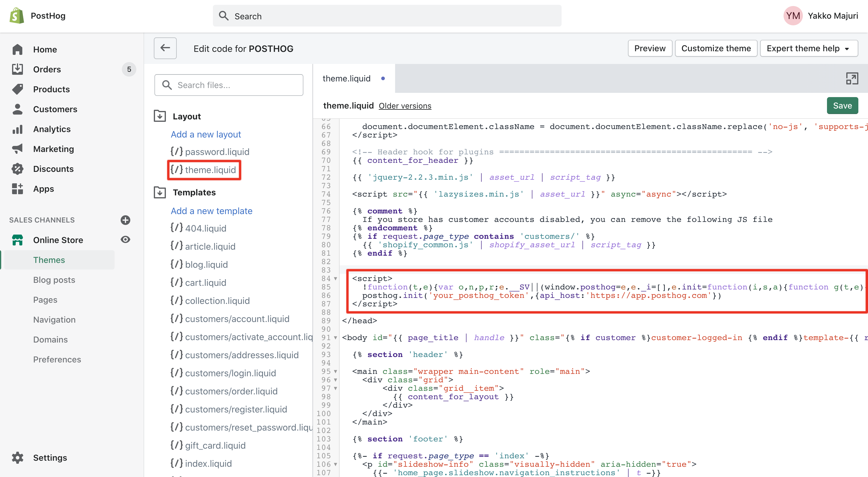Fold code at line 91 arrow
The width and height of the screenshot is (868, 477).
click(336, 337)
